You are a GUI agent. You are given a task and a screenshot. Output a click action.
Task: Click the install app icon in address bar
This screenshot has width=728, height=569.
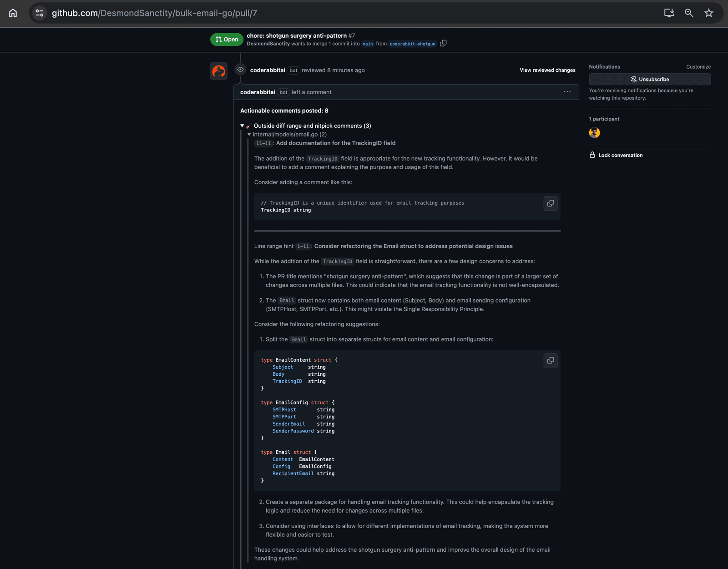[x=669, y=13]
